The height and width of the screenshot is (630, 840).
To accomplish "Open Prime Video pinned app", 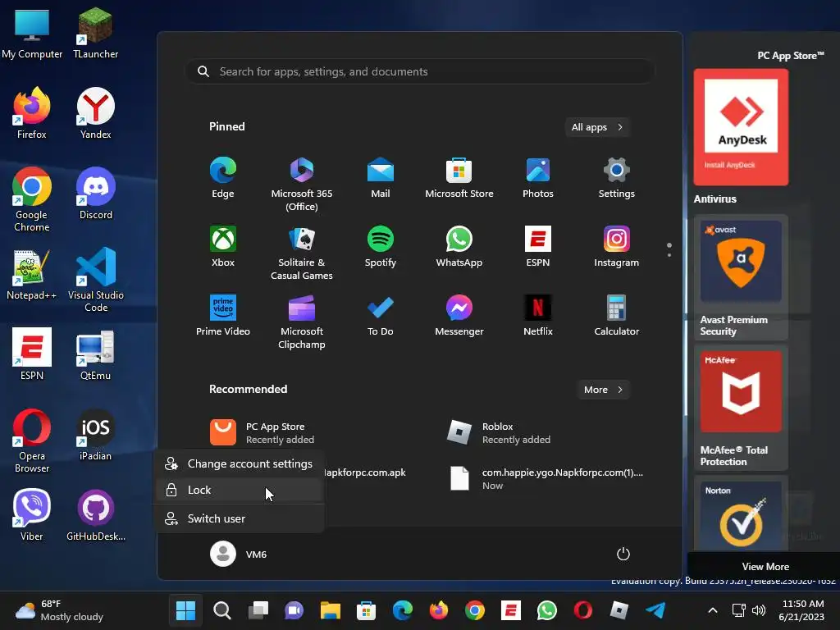I will (x=223, y=315).
